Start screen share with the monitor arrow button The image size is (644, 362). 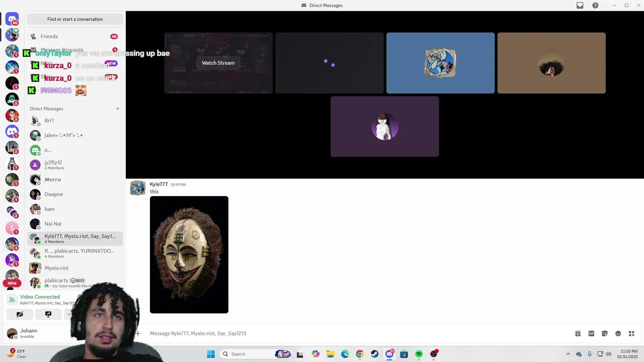click(48, 314)
